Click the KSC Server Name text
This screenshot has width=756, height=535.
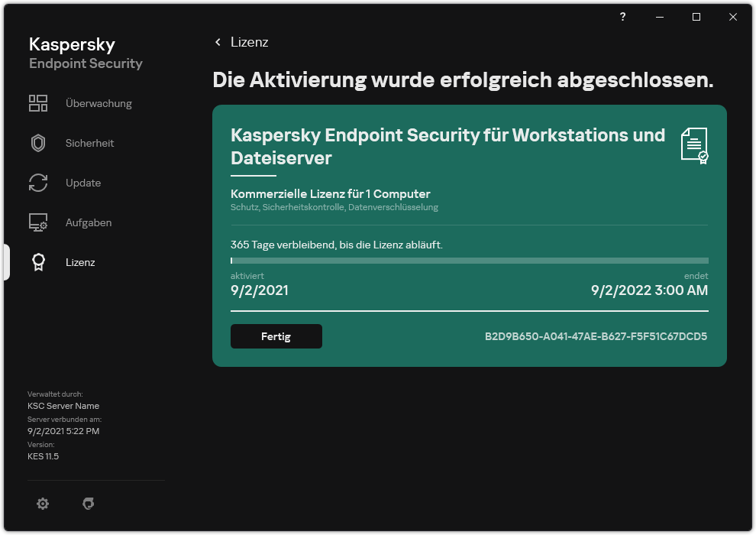[x=63, y=406]
